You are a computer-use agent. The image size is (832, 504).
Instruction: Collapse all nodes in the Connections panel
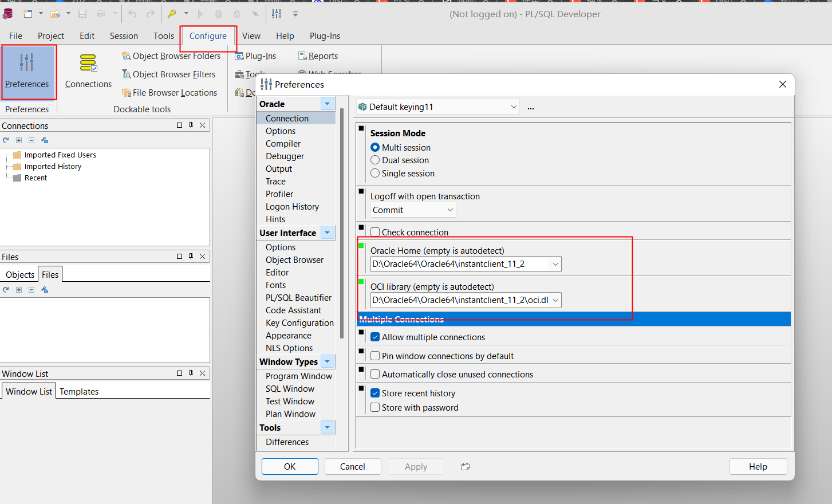pyautogui.click(x=31, y=140)
